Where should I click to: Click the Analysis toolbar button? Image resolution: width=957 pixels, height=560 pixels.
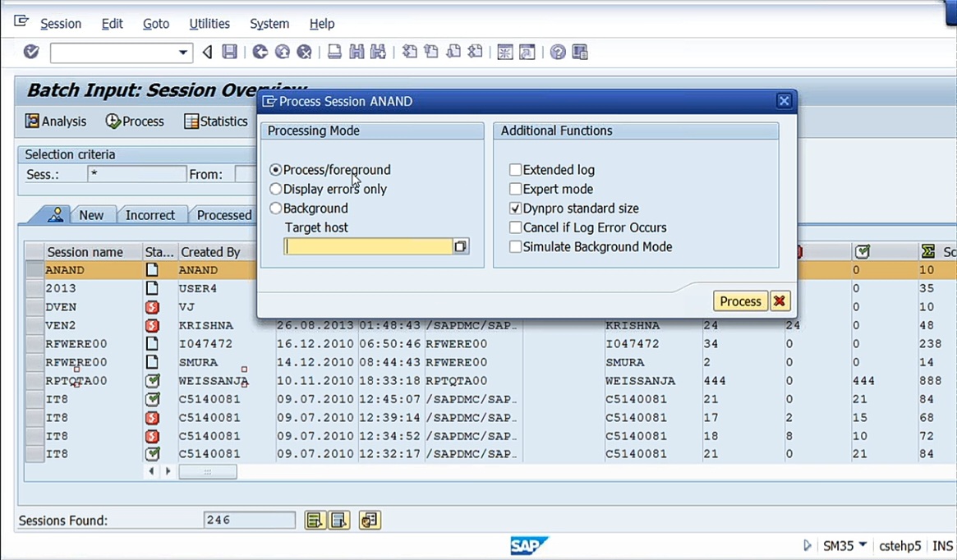[x=56, y=122]
